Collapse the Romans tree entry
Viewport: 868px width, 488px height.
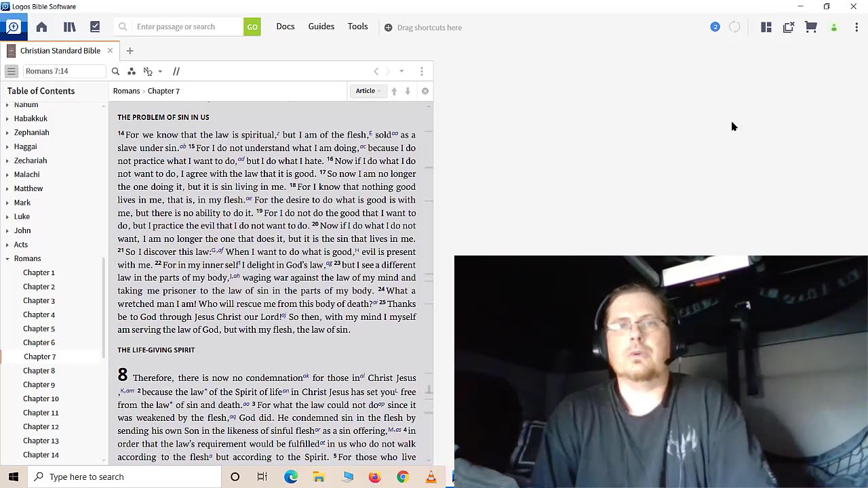[7, 259]
